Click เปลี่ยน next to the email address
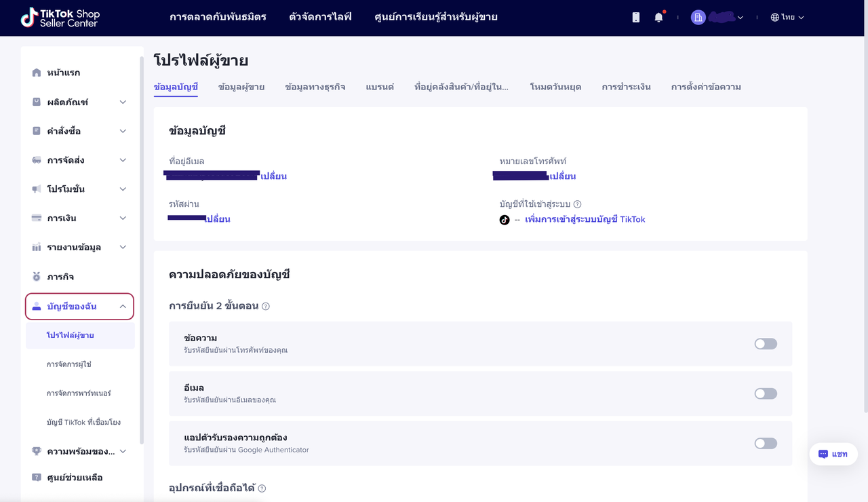The height and width of the screenshot is (502, 868). click(x=274, y=176)
